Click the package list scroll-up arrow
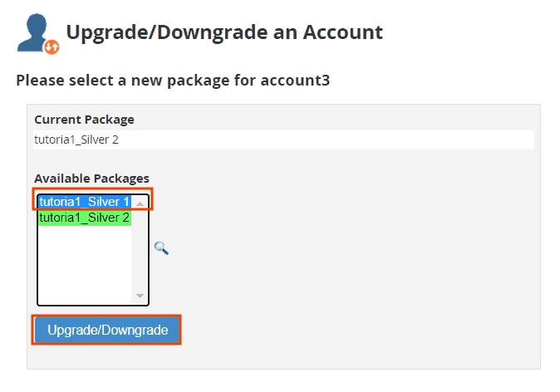The image size is (560, 392). click(x=140, y=203)
